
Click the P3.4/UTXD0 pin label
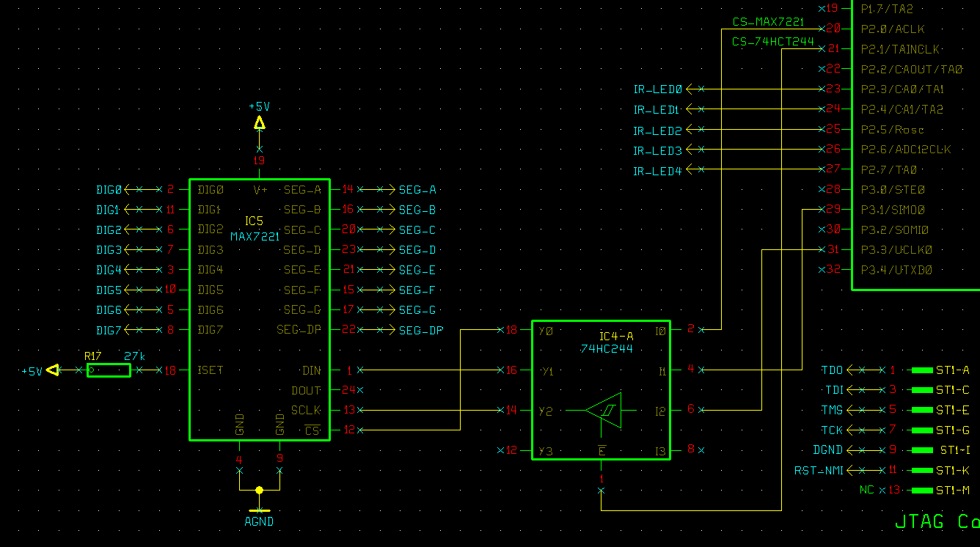896,270
